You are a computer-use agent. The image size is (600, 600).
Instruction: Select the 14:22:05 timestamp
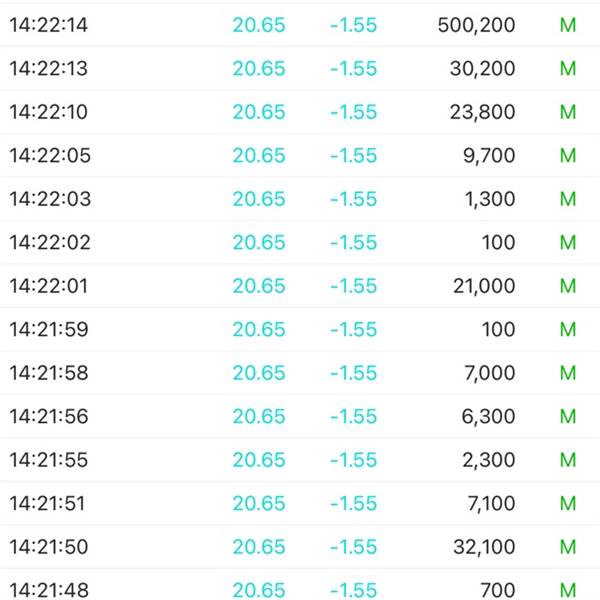tap(50, 156)
